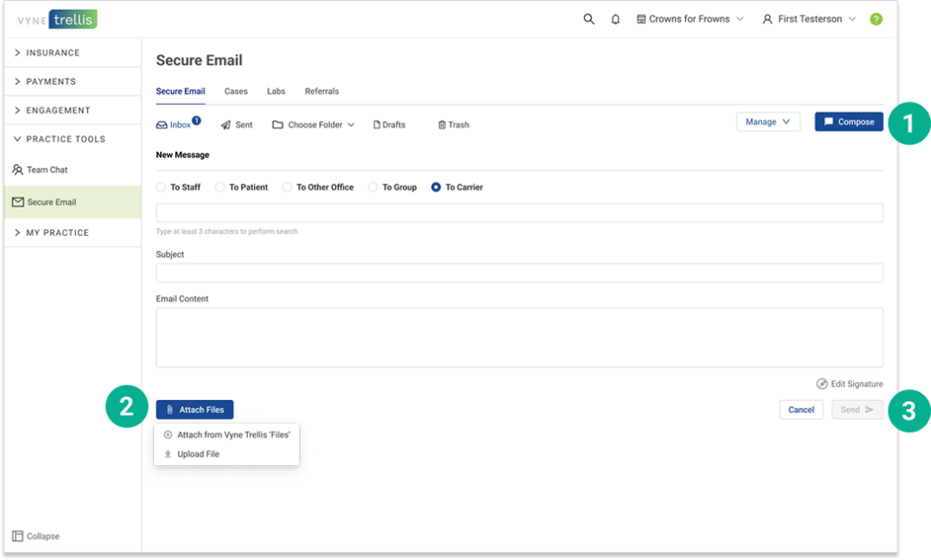
Task: Click the search magnifier icon
Action: click(x=589, y=19)
